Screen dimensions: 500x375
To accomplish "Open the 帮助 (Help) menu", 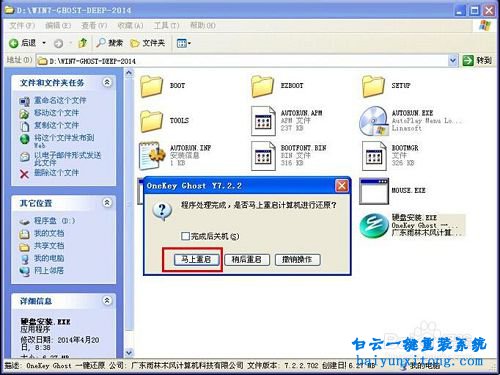I will (203, 26).
